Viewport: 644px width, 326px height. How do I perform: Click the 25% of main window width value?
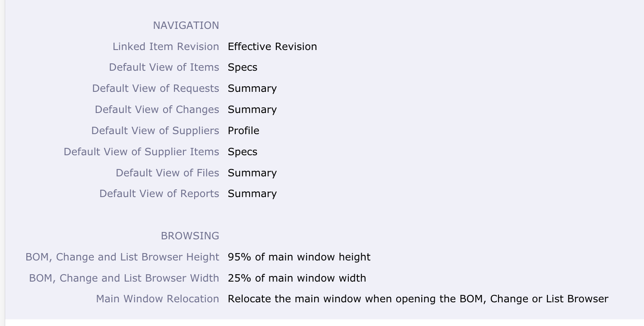(x=297, y=278)
